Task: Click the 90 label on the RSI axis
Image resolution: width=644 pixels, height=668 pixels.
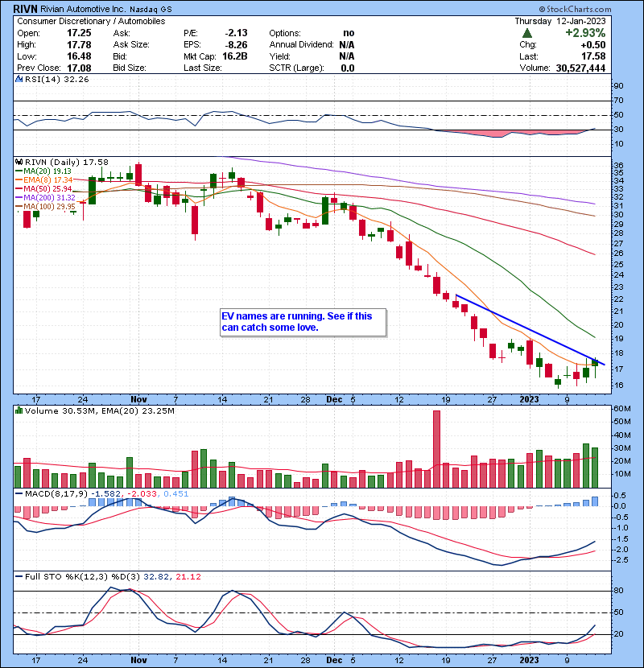Action: pos(618,86)
